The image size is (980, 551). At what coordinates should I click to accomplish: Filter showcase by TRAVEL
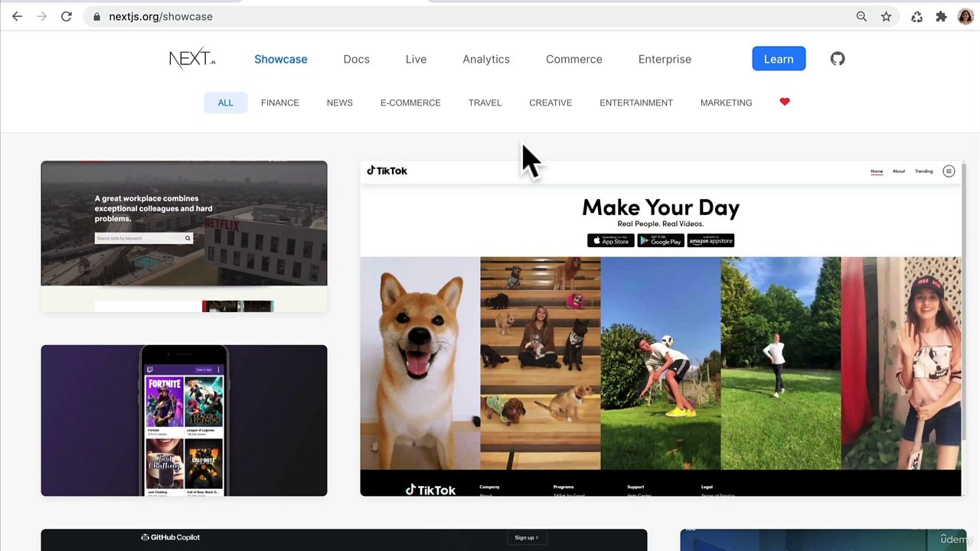point(485,103)
